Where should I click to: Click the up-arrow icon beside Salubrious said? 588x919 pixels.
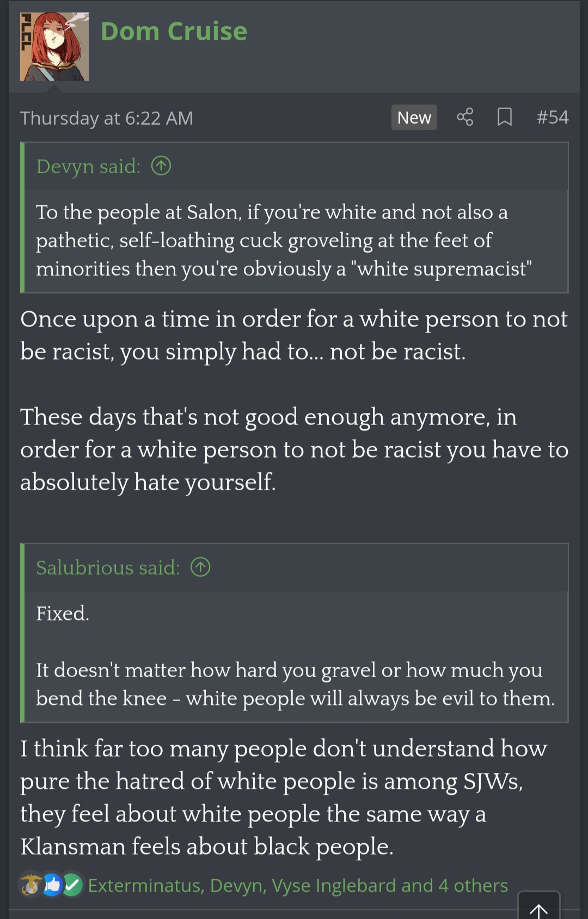coord(200,567)
